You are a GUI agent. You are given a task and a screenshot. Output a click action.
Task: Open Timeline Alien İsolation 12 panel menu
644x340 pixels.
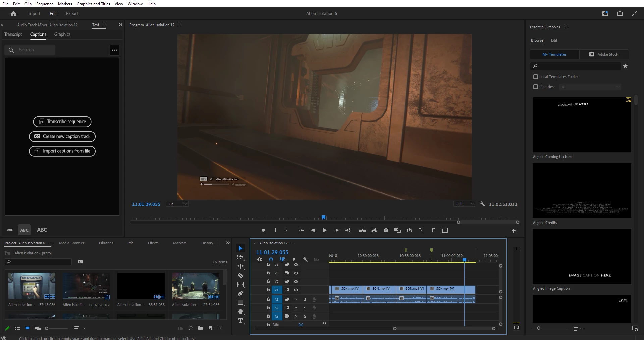pyautogui.click(x=293, y=243)
